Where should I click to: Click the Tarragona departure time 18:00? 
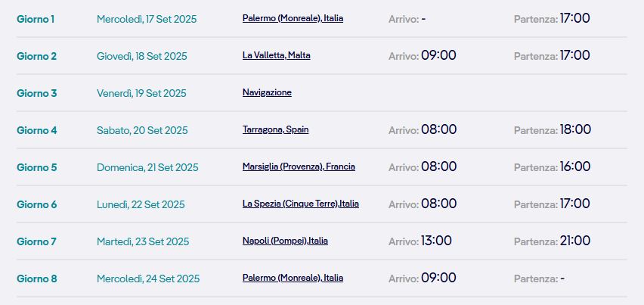tap(575, 129)
